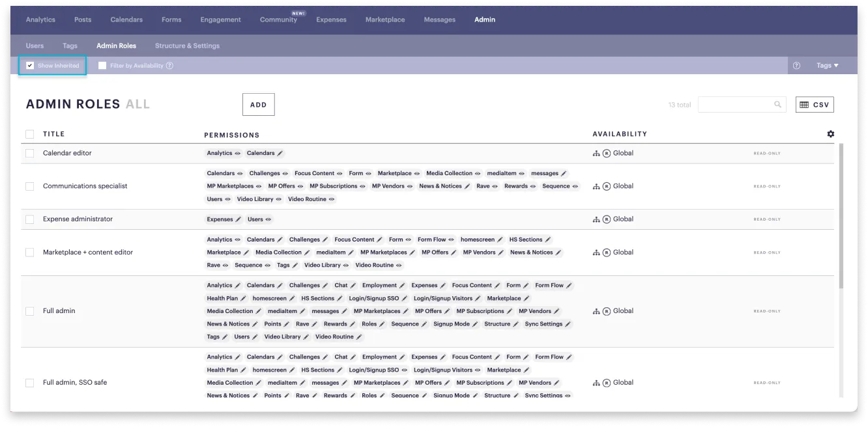The image size is (868, 427).
Task: Enable Filter by Availability checkbox
Action: 102,66
